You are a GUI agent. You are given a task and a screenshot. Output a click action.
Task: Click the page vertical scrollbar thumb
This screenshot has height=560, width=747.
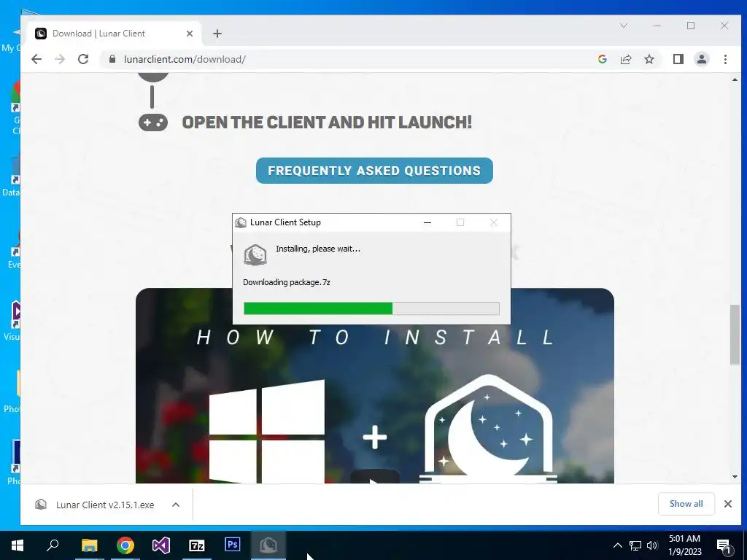tap(735, 334)
